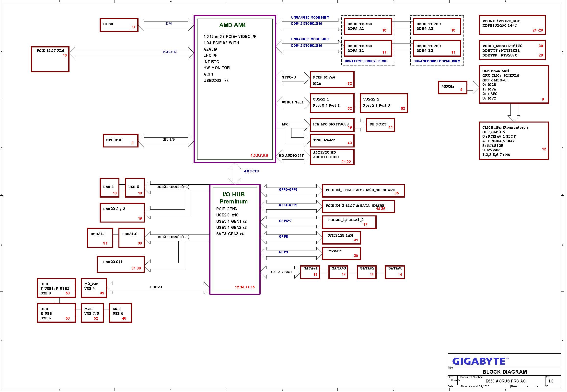This screenshot has height=392, width=567.
Task: Click the "USB20-0/1" block text
Action: (x=113, y=262)
